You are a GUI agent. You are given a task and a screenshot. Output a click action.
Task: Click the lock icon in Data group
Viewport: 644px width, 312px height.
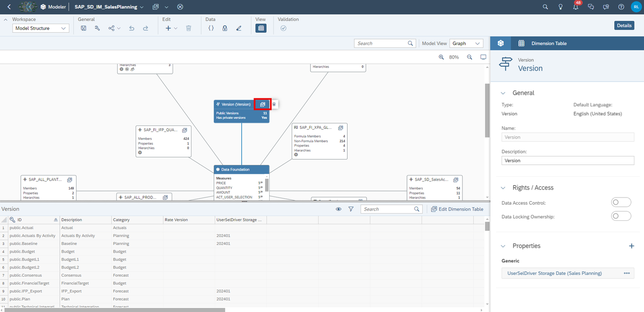tap(225, 28)
